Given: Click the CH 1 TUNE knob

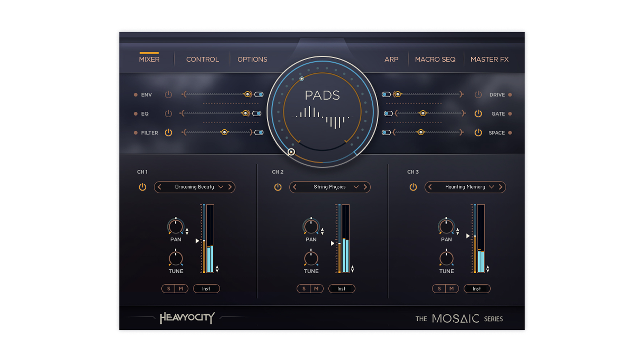Looking at the screenshot, I should (x=176, y=258).
